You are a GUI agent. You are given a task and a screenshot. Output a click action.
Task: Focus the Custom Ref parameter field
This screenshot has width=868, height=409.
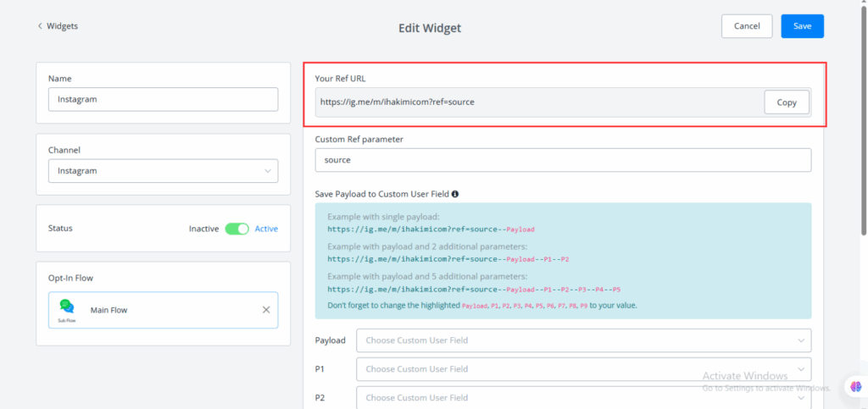563,160
